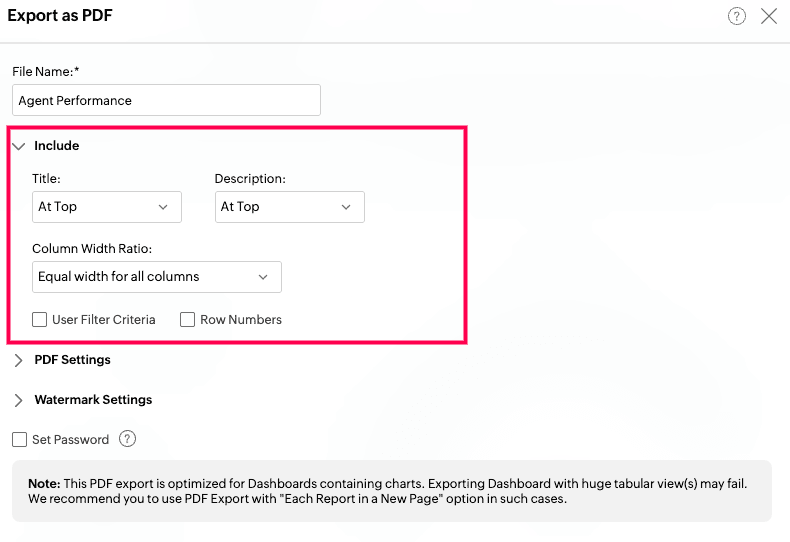Click the File Name input field
The width and height of the screenshot is (790, 542).
(166, 100)
